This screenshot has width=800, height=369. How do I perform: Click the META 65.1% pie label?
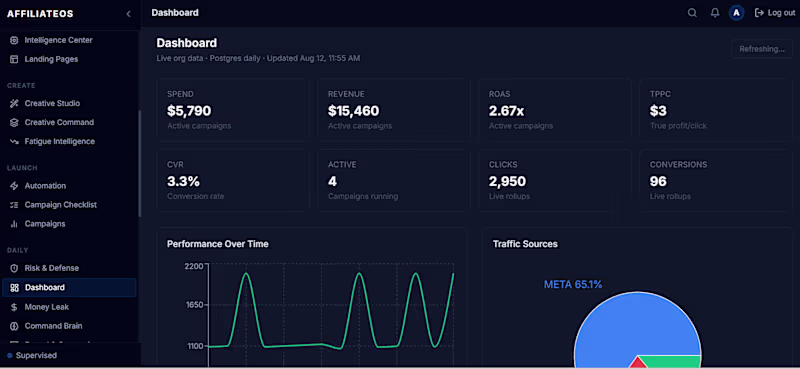tap(573, 284)
